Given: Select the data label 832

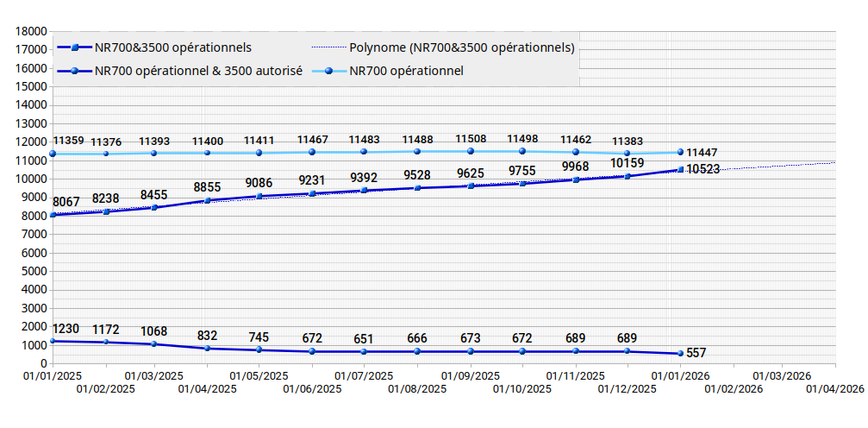Looking at the screenshot, I should pyautogui.click(x=207, y=336).
